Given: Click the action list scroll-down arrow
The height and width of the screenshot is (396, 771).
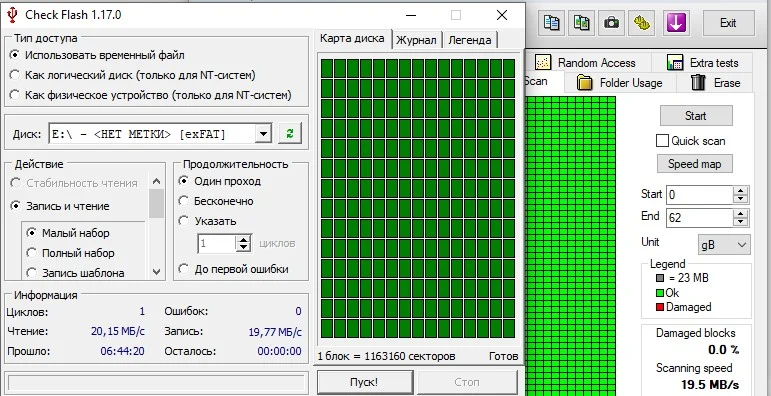Looking at the screenshot, I should (156, 272).
